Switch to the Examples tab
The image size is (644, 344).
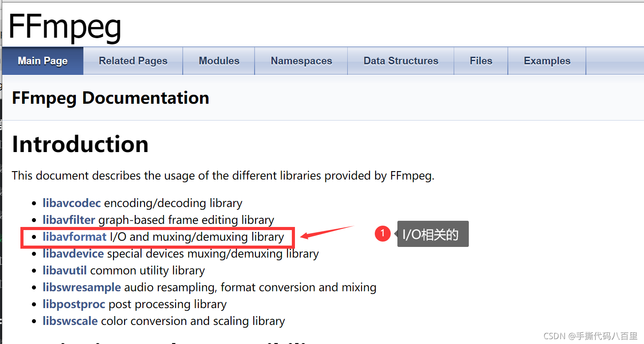[x=547, y=61]
